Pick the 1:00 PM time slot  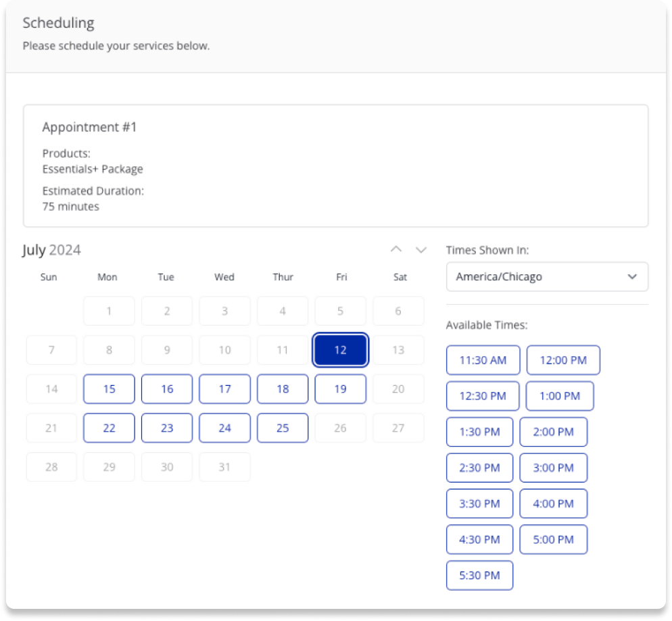tap(560, 396)
